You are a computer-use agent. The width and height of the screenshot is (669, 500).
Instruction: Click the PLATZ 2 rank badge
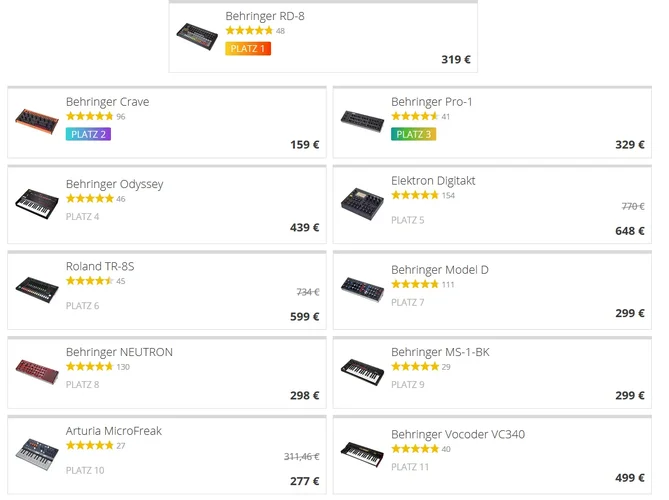click(x=88, y=134)
